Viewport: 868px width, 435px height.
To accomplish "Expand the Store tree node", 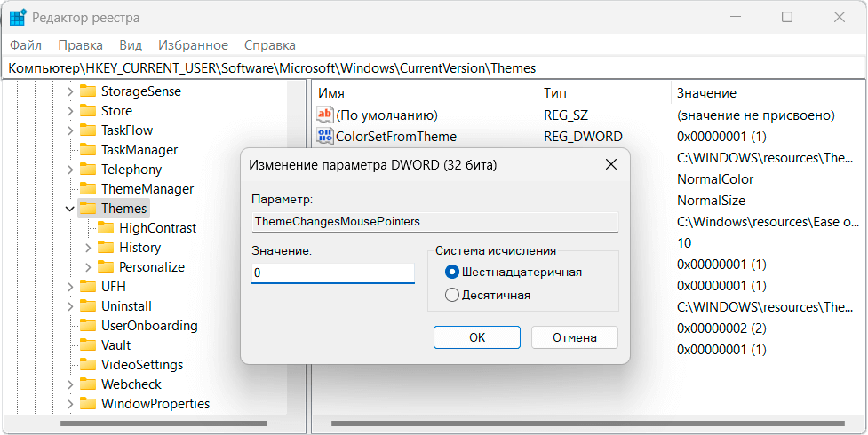I will (70, 111).
